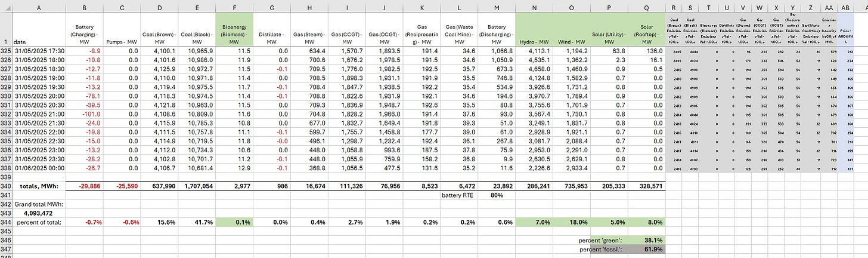This screenshot has height=258, width=868.
Task: Click the 'Battery (Charging) - MW' header cell
Action: pyautogui.click(x=84, y=30)
